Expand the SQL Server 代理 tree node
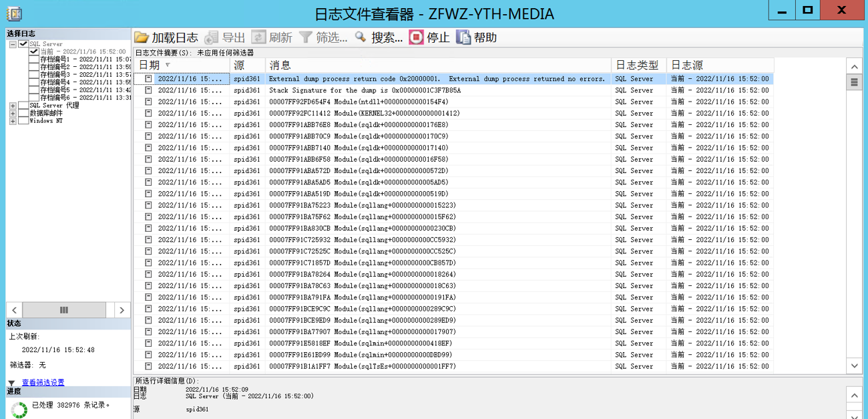868x419 pixels. [x=13, y=106]
